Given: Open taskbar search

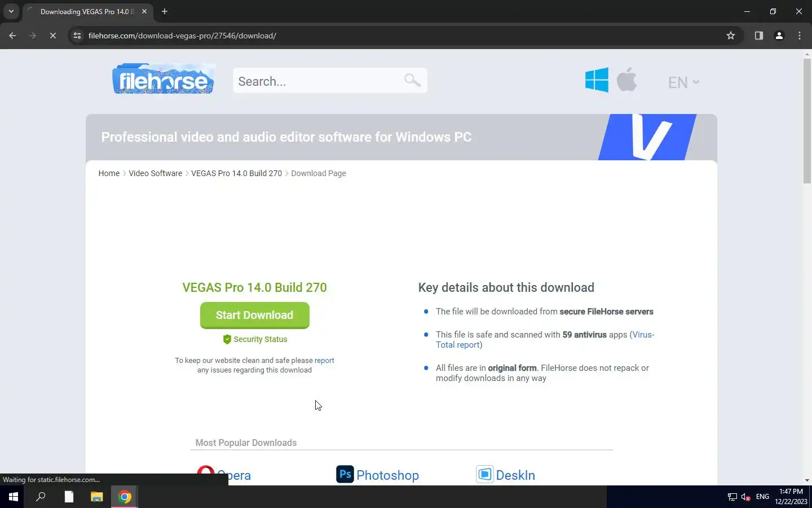Looking at the screenshot, I should [41, 497].
